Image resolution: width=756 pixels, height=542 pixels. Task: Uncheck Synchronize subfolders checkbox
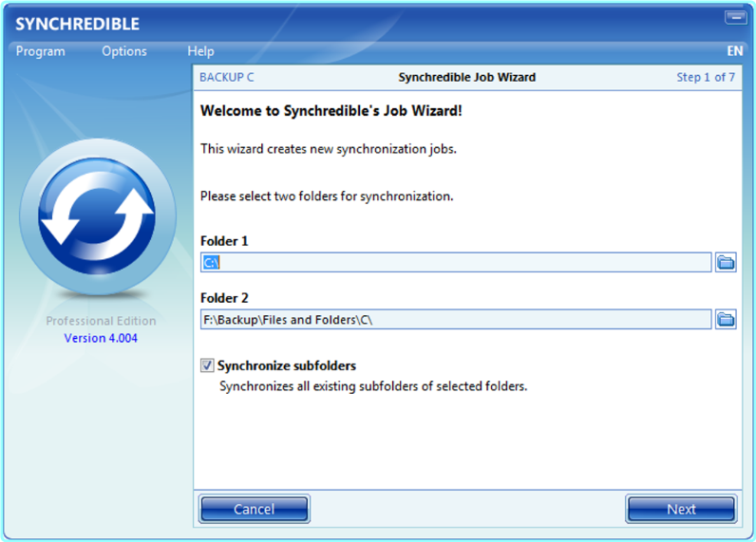coord(207,365)
